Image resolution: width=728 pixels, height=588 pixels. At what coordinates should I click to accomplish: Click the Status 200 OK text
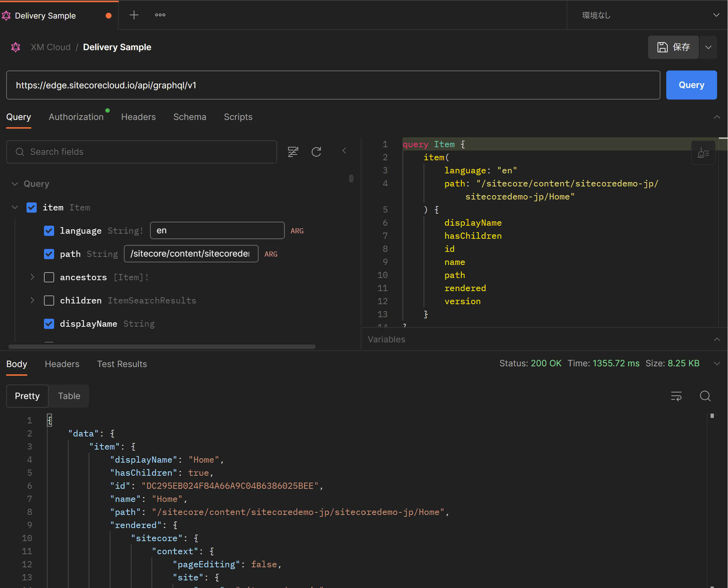click(530, 363)
